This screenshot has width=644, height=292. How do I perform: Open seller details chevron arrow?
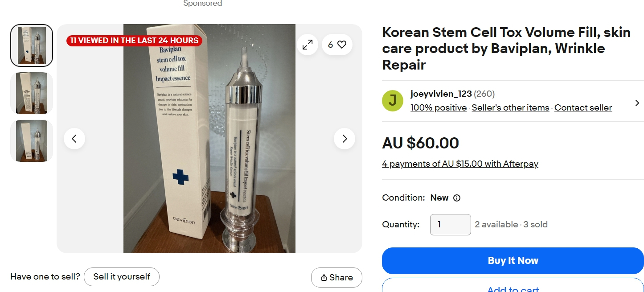pyautogui.click(x=637, y=103)
